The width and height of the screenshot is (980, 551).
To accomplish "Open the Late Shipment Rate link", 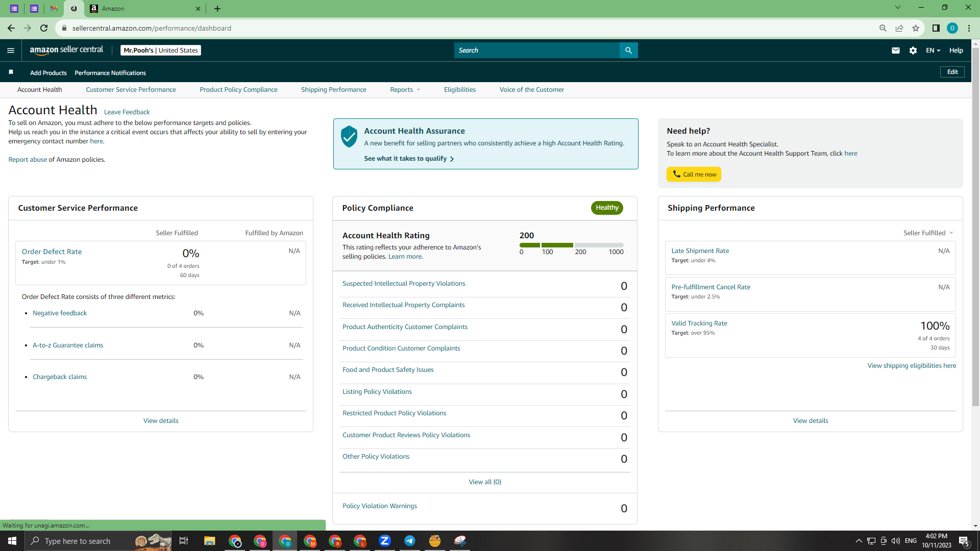I will [700, 251].
